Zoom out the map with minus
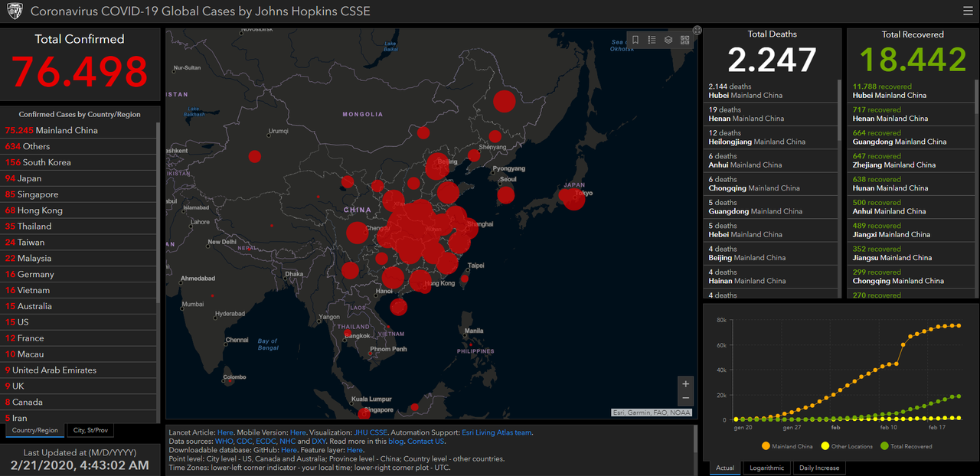980x476 pixels. click(x=685, y=399)
